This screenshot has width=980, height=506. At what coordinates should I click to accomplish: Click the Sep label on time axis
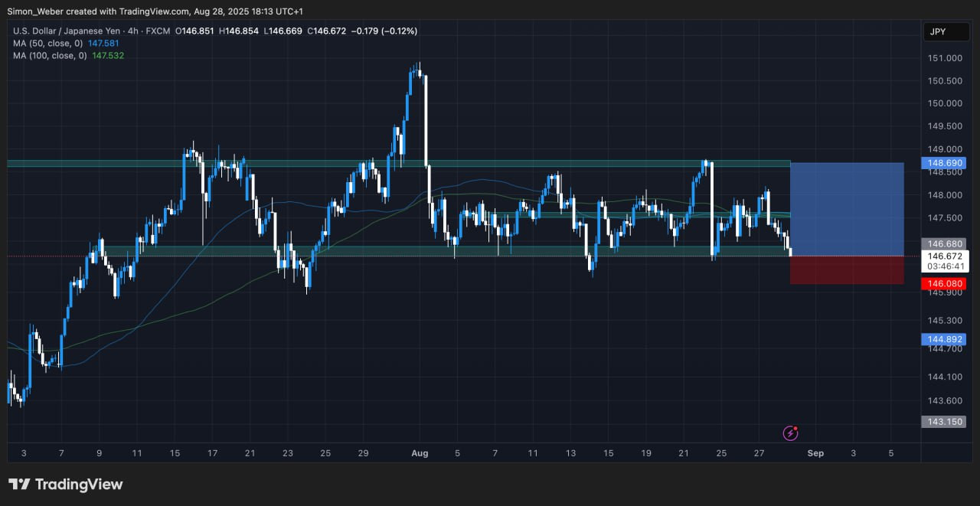[815, 453]
